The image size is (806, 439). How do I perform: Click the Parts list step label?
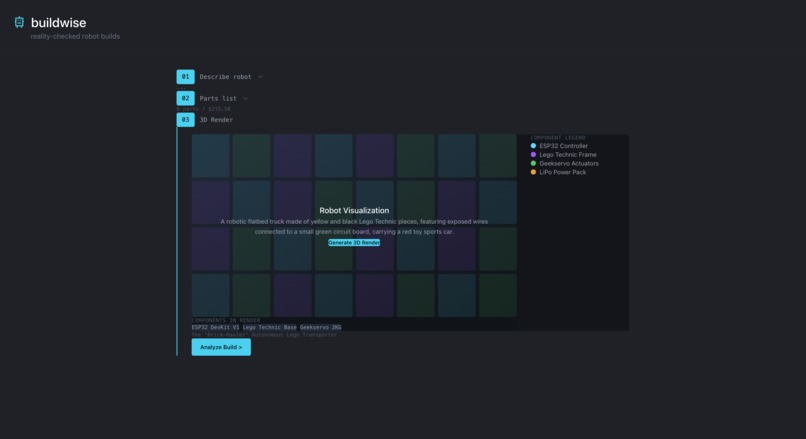click(x=218, y=98)
